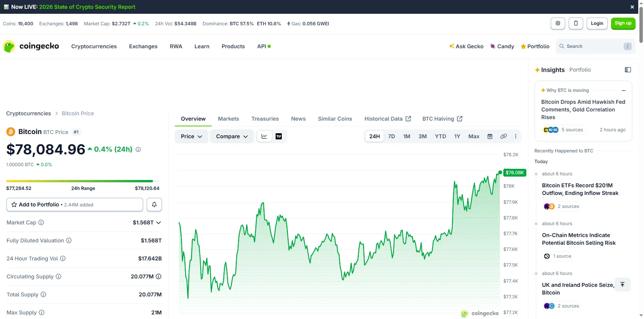Show info for Market Cap
The width and height of the screenshot is (644, 319).
click(41, 222)
